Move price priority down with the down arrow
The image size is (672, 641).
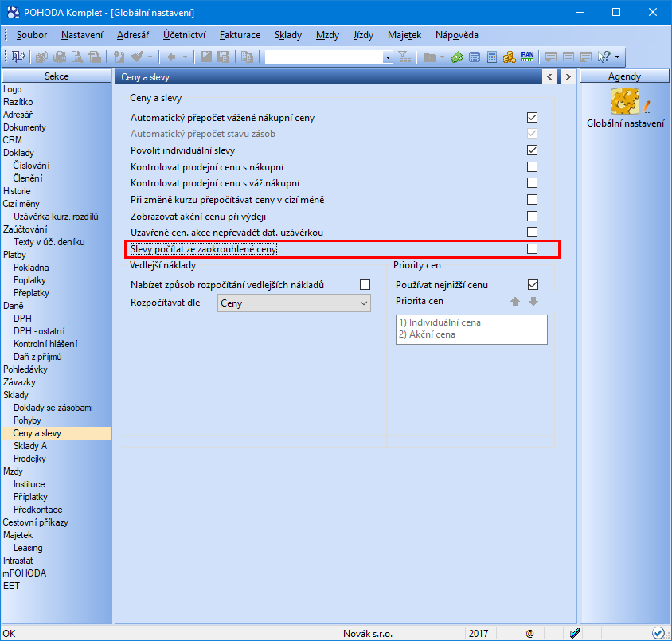click(x=533, y=302)
